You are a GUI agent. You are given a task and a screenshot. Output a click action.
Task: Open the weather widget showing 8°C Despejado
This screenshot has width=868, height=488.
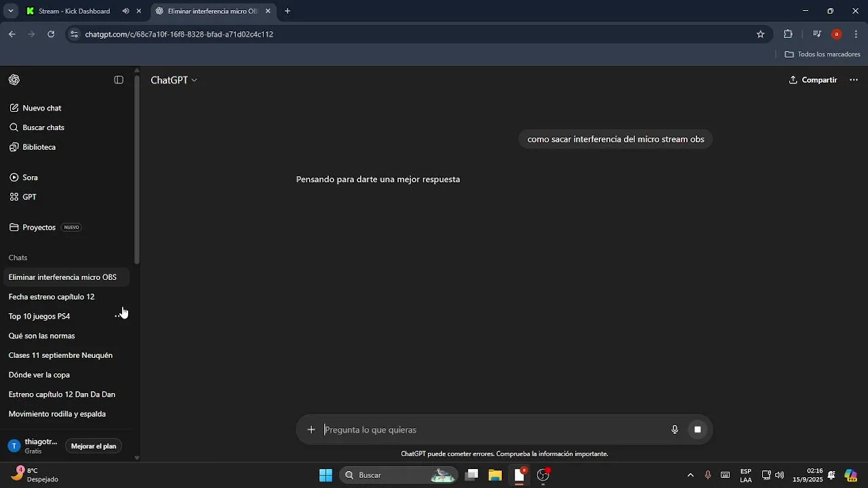35,475
